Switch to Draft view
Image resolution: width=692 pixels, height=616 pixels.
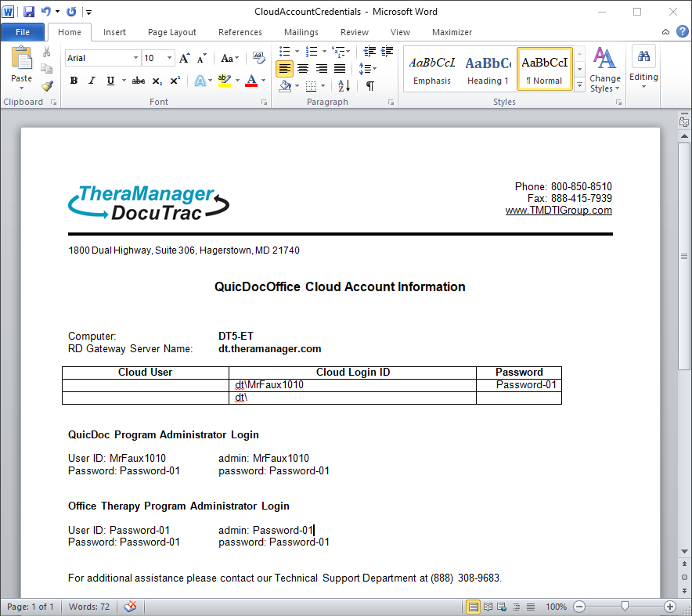pyautogui.click(x=531, y=607)
